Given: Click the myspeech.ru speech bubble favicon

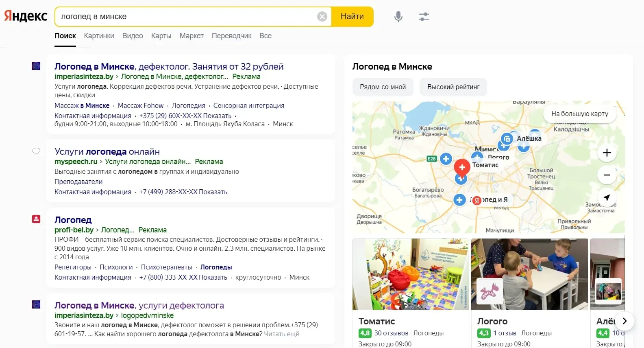Looking at the screenshot, I should 36,151.
